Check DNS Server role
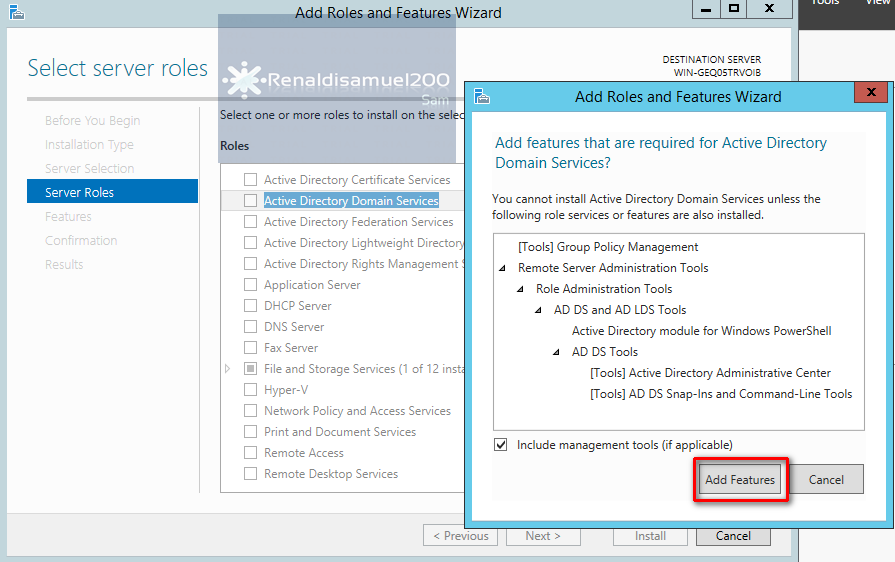The width and height of the screenshot is (895, 562). click(250, 326)
